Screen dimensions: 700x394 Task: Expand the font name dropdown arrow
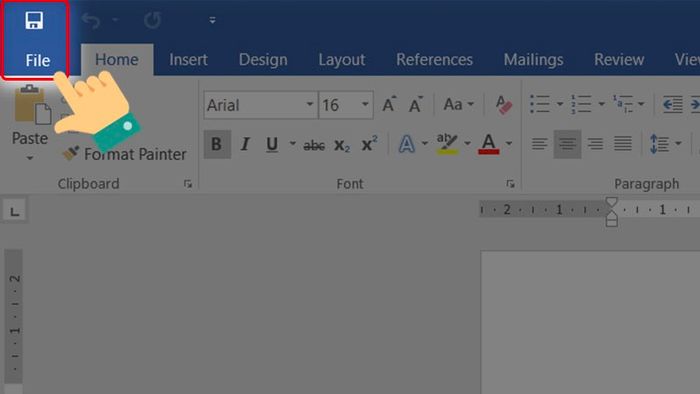pyautogui.click(x=310, y=104)
